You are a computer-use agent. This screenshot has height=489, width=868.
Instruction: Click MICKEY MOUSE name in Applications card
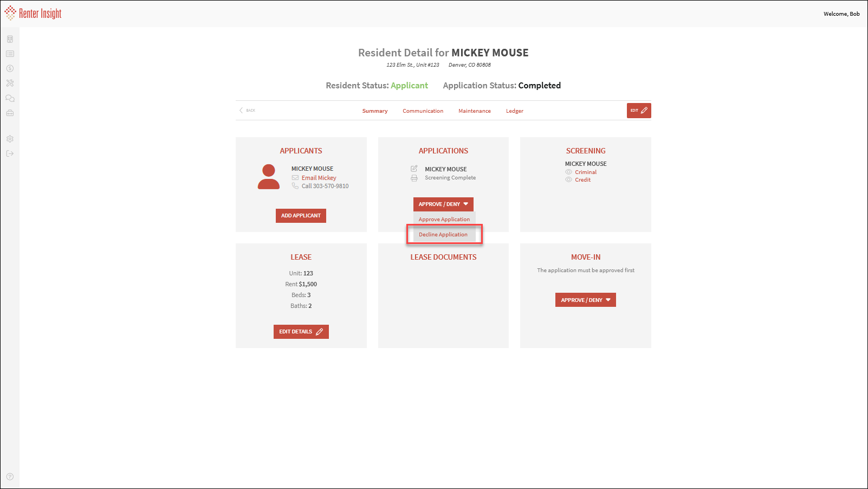[x=446, y=169]
